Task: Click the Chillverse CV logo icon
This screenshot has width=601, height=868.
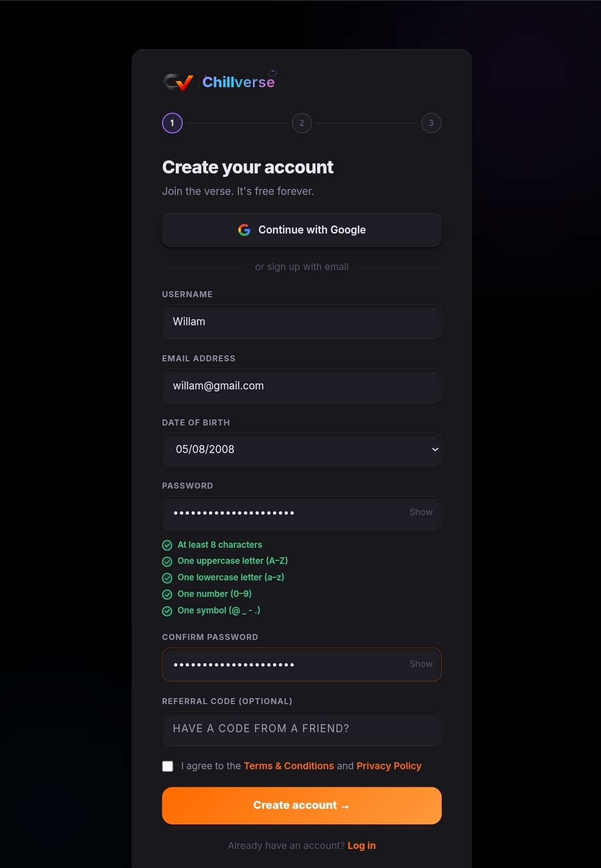Action: click(x=178, y=82)
